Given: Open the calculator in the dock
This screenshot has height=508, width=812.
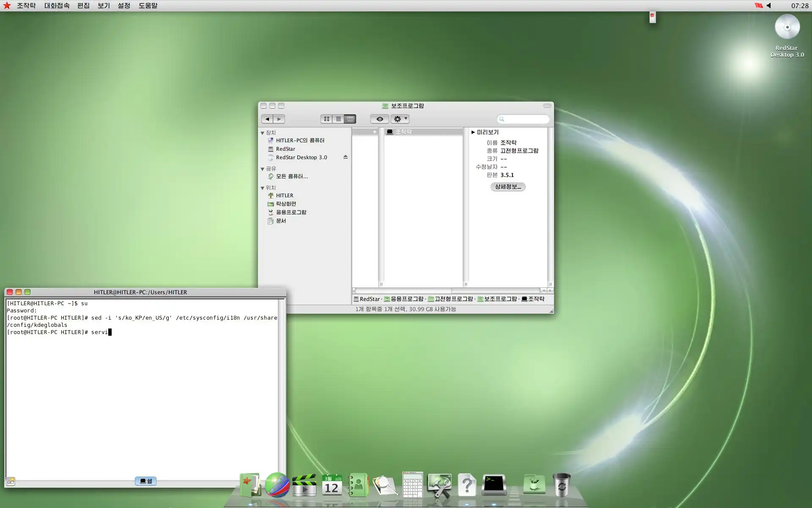Looking at the screenshot, I should [412, 485].
